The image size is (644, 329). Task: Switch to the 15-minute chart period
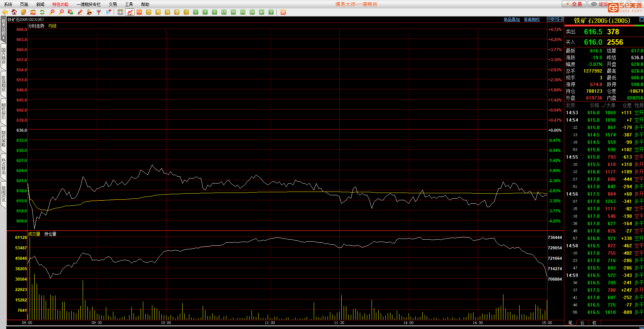pyautogui.click(x=224, y=12)
